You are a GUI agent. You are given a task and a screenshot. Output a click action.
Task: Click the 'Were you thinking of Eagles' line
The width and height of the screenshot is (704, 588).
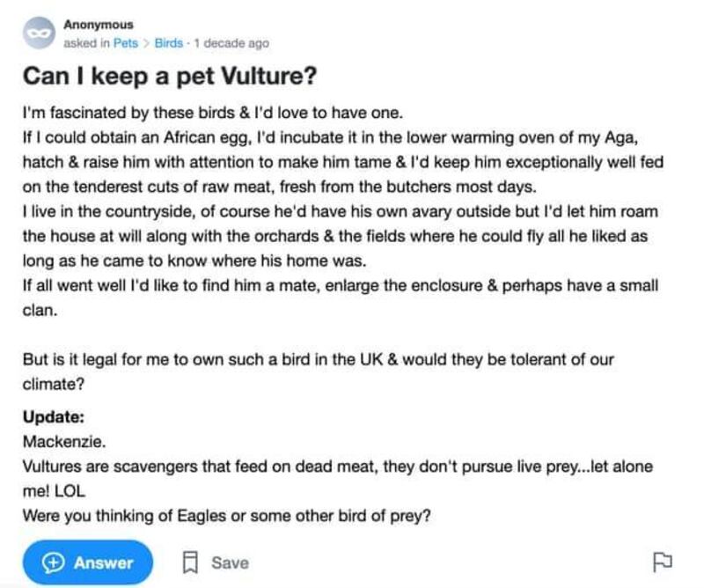pyautogui.click(x=226, y=515)
